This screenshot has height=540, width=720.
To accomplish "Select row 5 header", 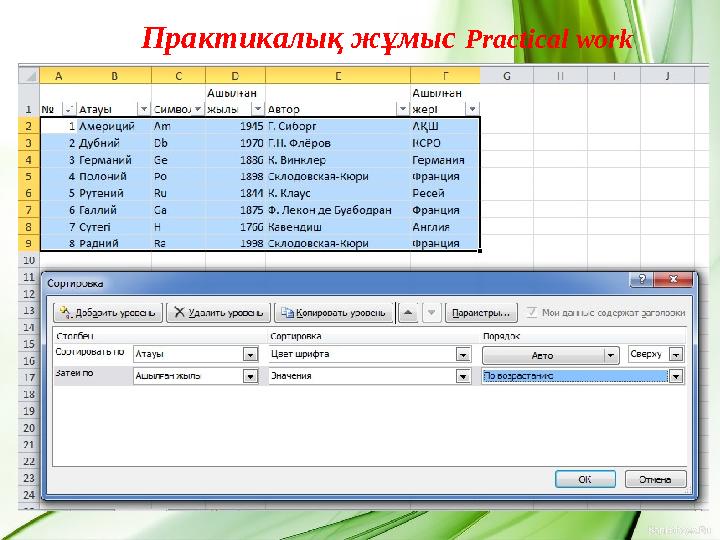I will pos(28,176).
